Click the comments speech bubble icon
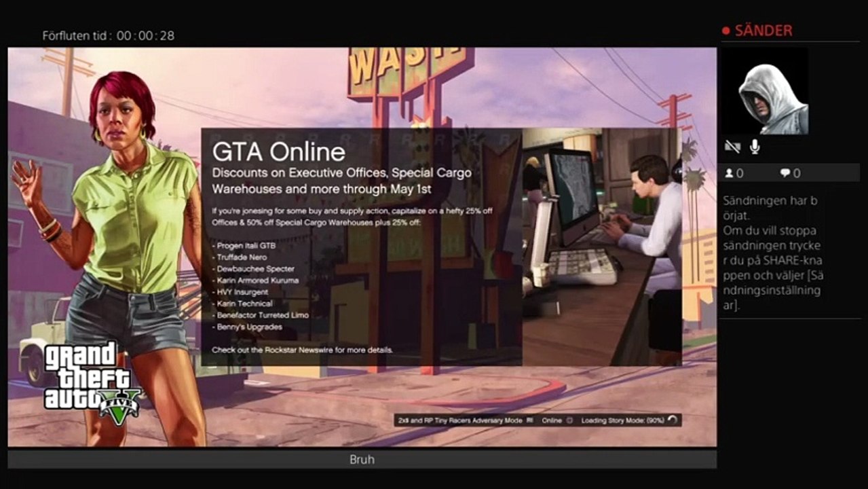The image size is (868, 489). coord(785,173)
